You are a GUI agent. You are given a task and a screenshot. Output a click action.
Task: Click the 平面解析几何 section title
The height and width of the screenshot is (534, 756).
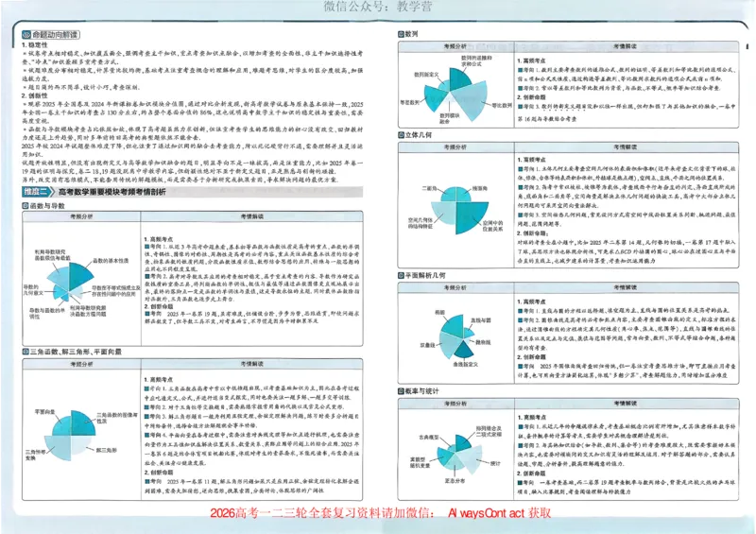(424, 275)
